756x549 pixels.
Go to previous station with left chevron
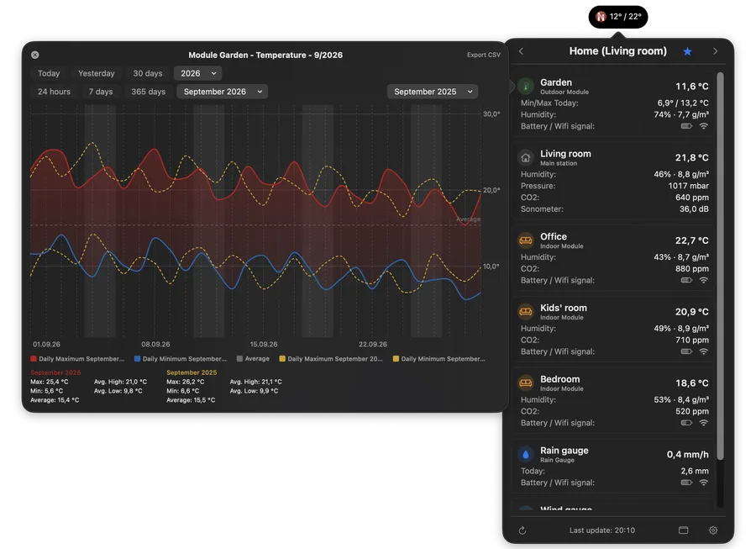pos(521,51)
